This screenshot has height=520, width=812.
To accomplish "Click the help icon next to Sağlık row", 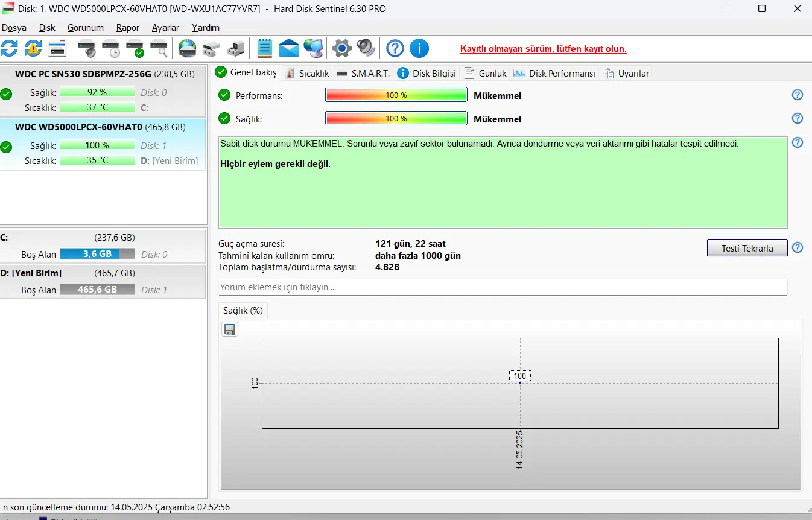I will point(798,118).
